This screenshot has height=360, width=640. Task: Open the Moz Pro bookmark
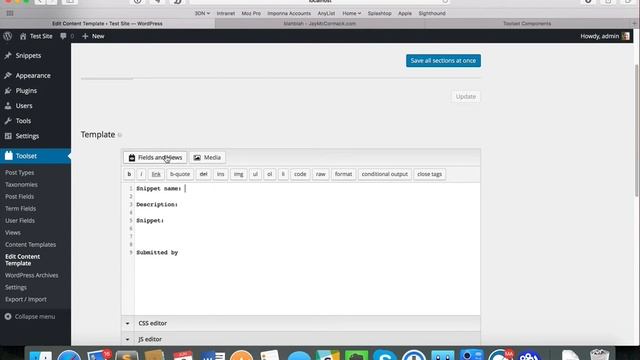[x=251, y=13]
